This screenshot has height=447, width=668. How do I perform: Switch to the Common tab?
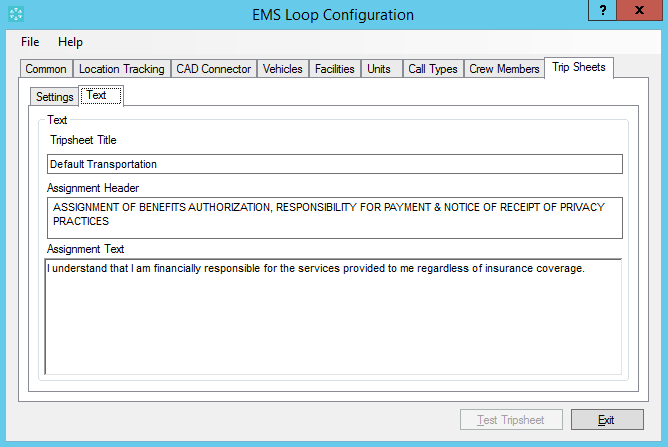46,69
